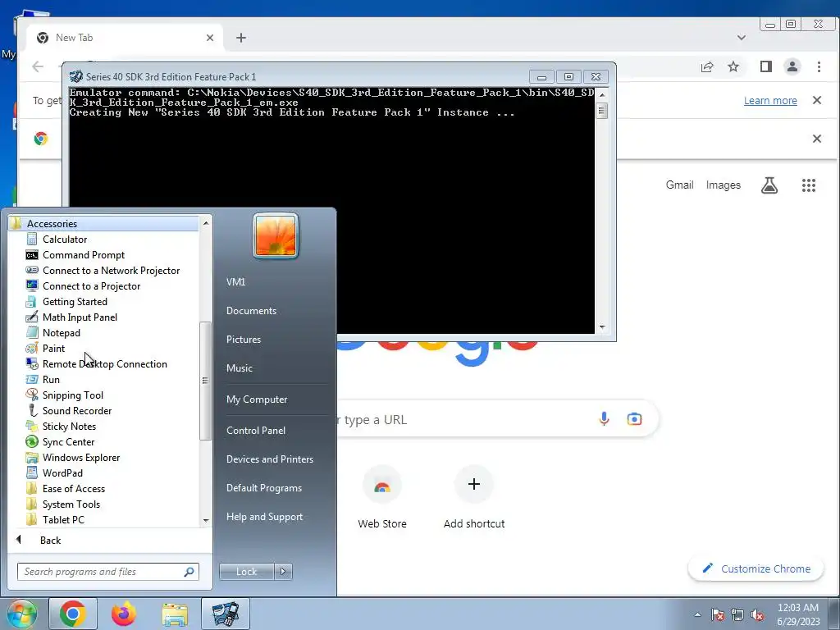This screenshot has height=630, width=840.
Task: Open Control Panel from Start menu
Action: 256,430
